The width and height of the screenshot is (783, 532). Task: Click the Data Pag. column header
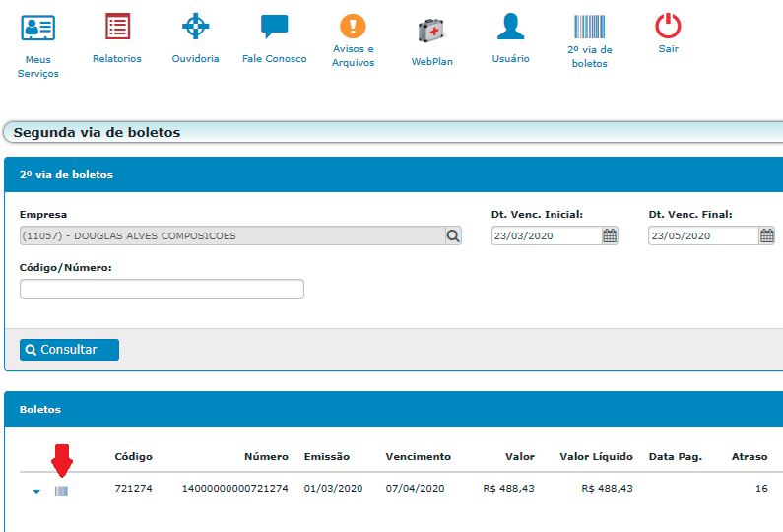coord(675,456)
